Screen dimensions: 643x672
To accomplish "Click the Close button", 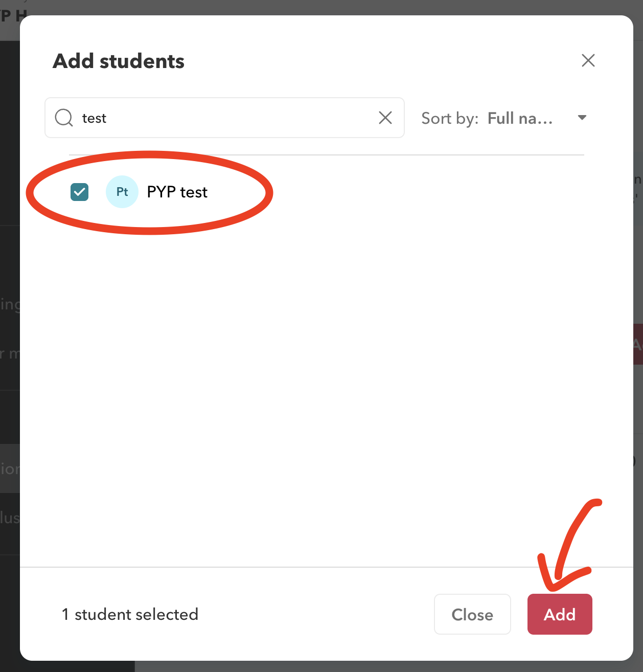I will (x=472, y=614).
